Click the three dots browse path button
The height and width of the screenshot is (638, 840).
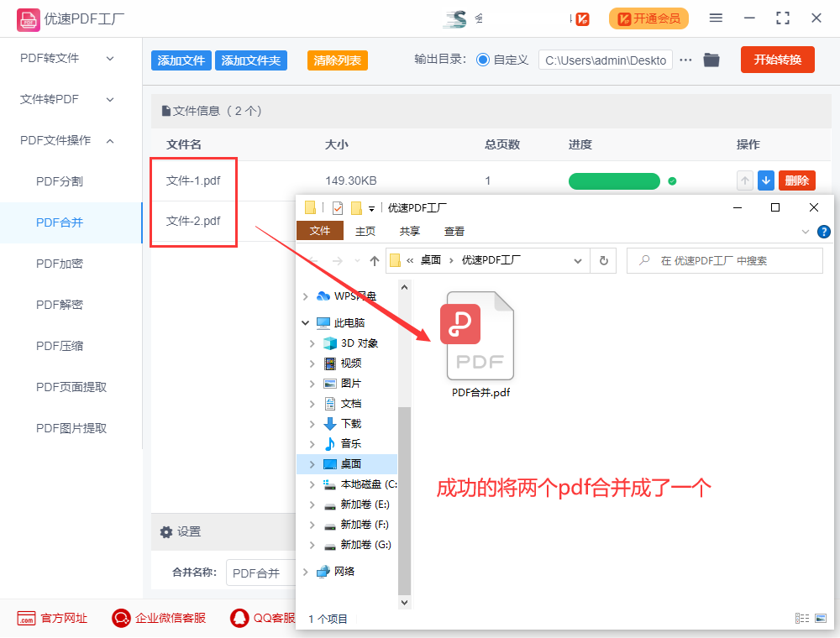[x=685, y=60]
